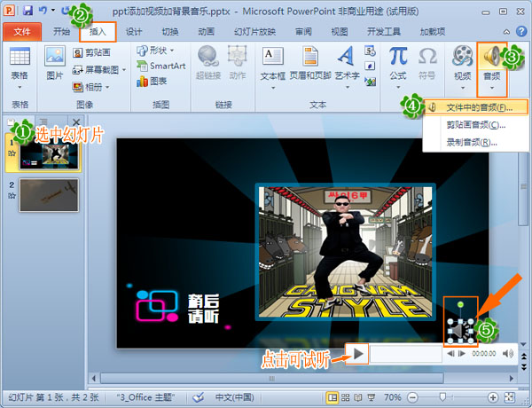Open 页眉和页脚 Header and Footer
This screenshot has width=532, height=408.
tap(310, 63)
